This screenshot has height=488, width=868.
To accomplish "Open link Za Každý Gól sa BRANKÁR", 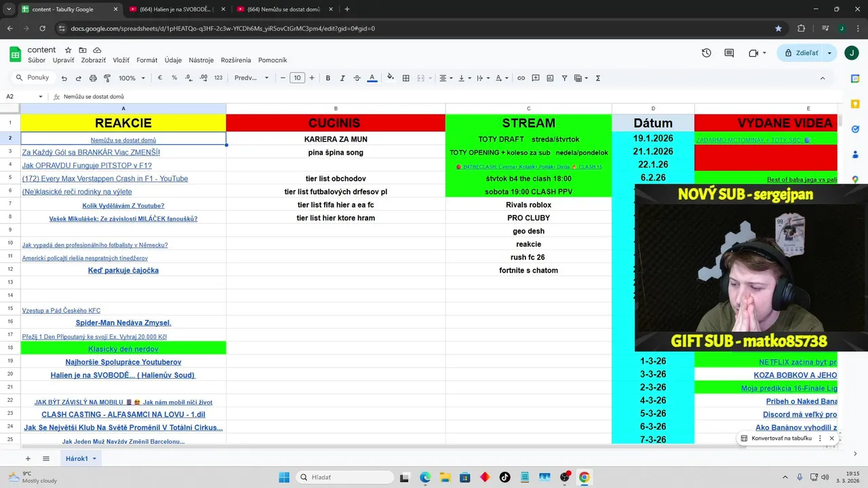I will coord(91,152).
